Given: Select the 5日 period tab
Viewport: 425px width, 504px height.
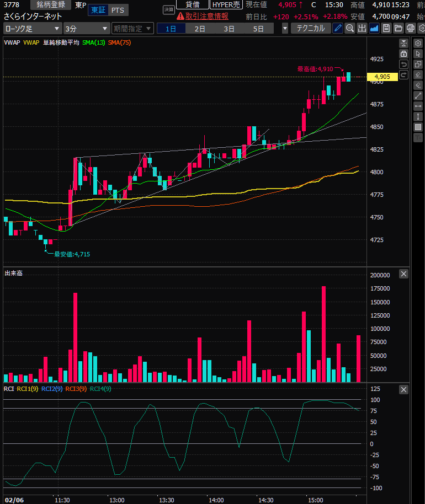Looking at the screenshot, I should (x=258, y=28).
